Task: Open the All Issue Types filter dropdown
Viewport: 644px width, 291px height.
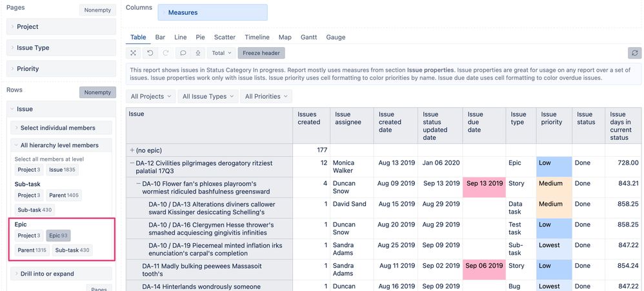Action: pyautogui.click(x=208, y=96)
